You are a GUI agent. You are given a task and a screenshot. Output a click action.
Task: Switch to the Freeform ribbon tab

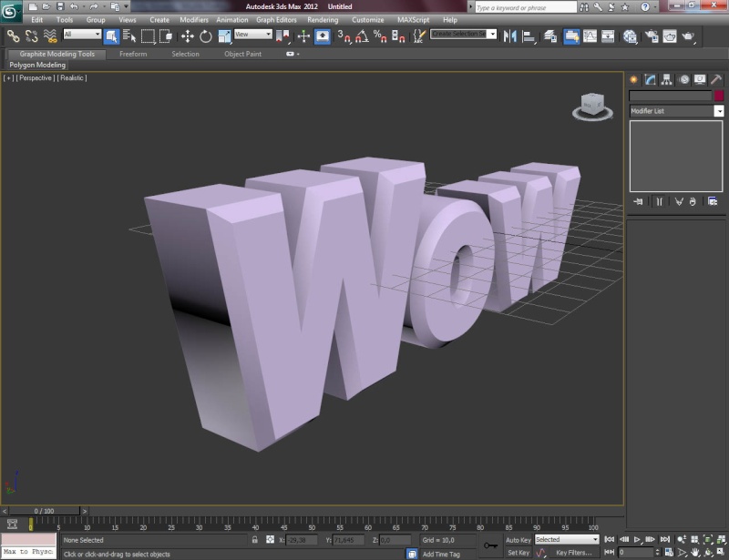[133, 54]
